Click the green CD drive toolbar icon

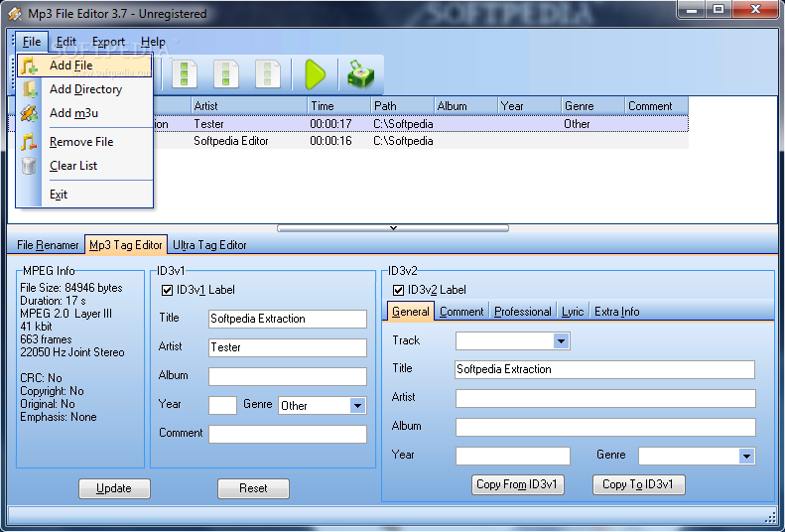point(360,74)
